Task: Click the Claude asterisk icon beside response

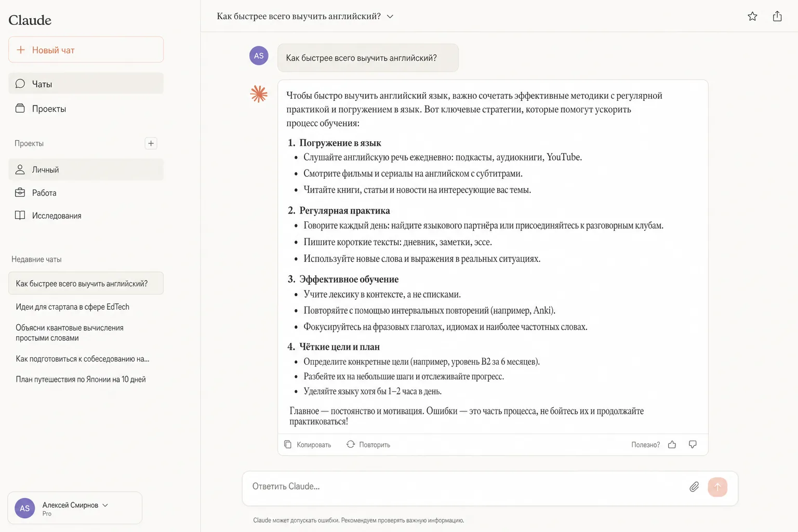Action: (x=259, y=94)
